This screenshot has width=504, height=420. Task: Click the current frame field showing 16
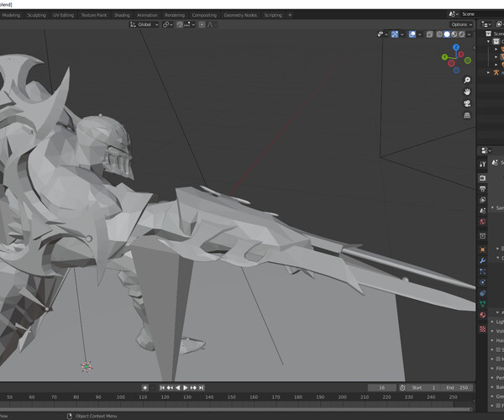pyautogui.click(x=382, y=387)
